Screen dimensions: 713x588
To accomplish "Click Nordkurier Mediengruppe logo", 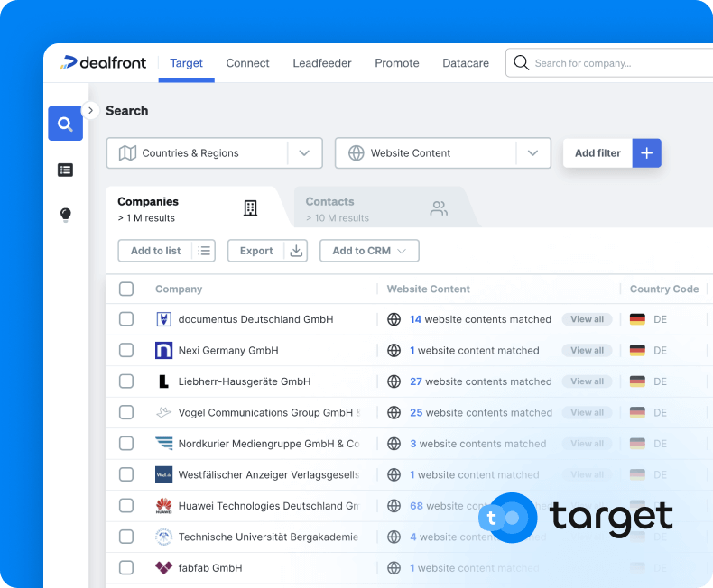I will [163, 444].
